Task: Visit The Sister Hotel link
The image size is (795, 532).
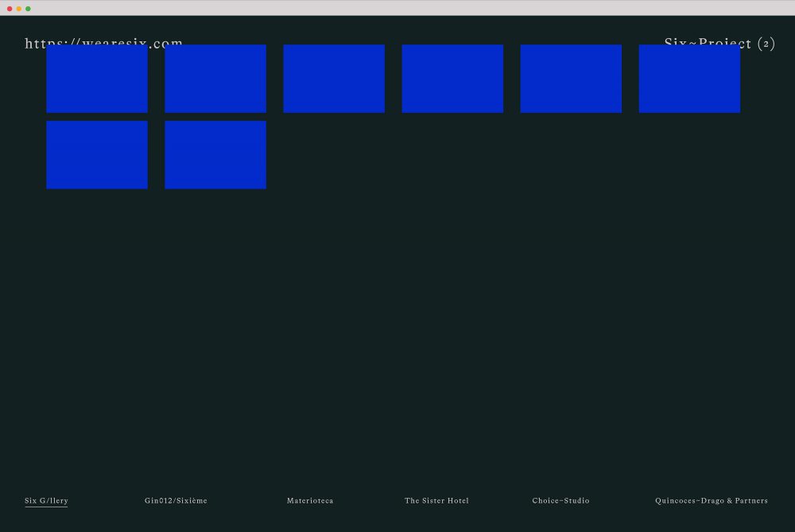Action: point(436,500)
